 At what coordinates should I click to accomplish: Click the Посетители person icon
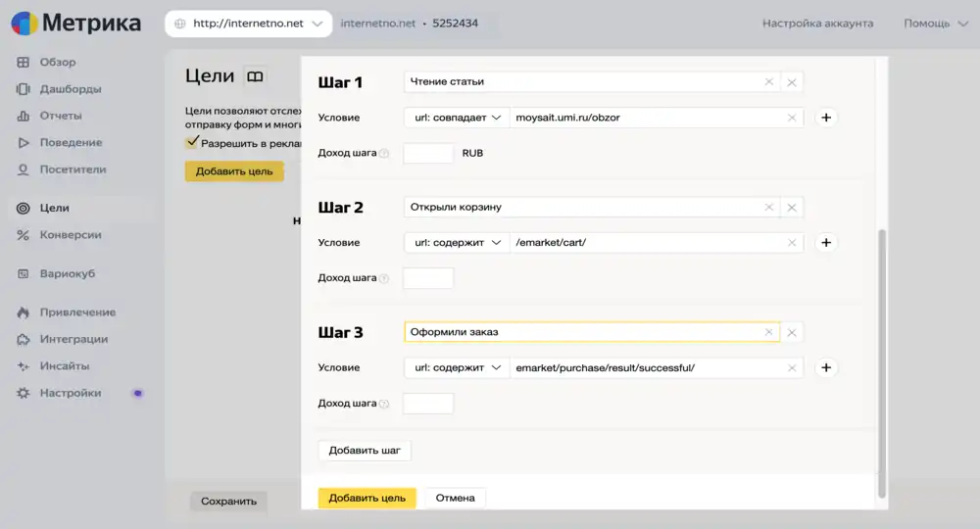(x=24, y=169)
